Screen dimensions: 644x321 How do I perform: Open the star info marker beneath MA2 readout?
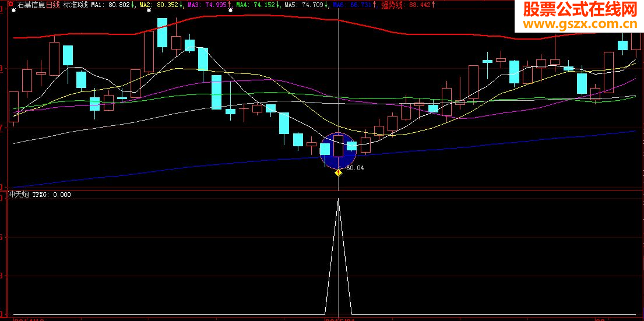149,10
